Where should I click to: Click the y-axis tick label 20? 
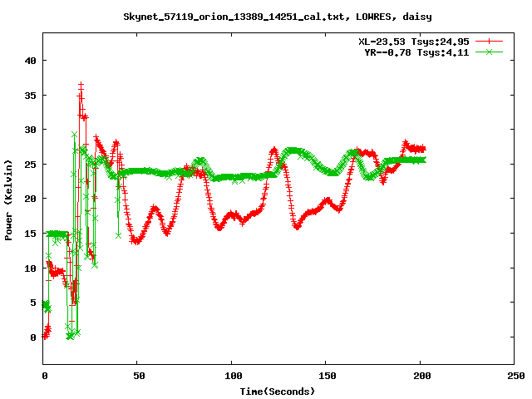point(30,199)
